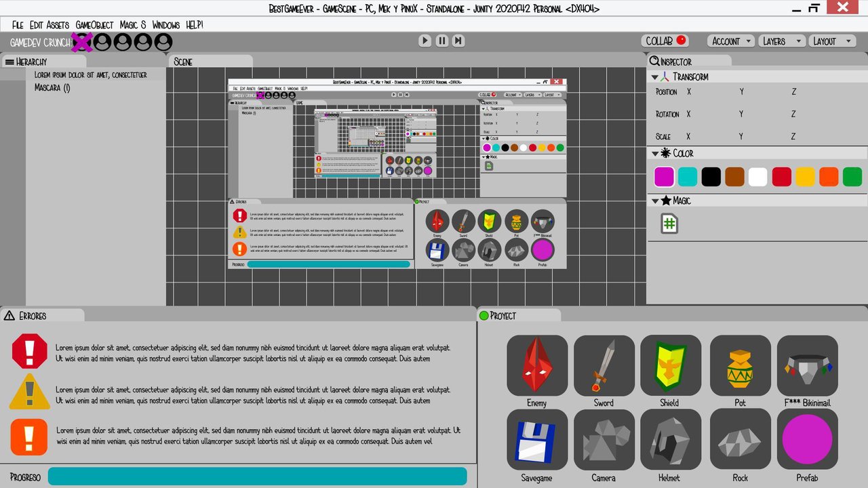Open the Edit menu
Screen dimensions: 868x488
37,25
